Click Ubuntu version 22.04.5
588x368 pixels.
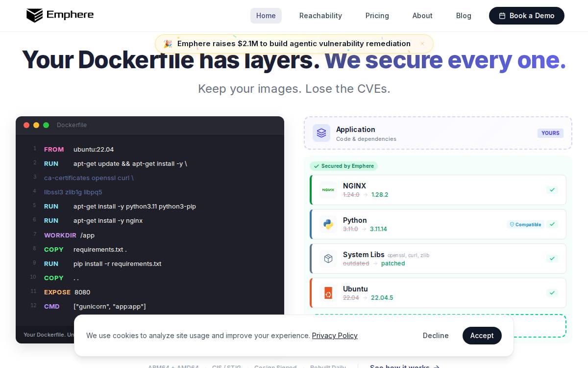[x=382, y=298]
